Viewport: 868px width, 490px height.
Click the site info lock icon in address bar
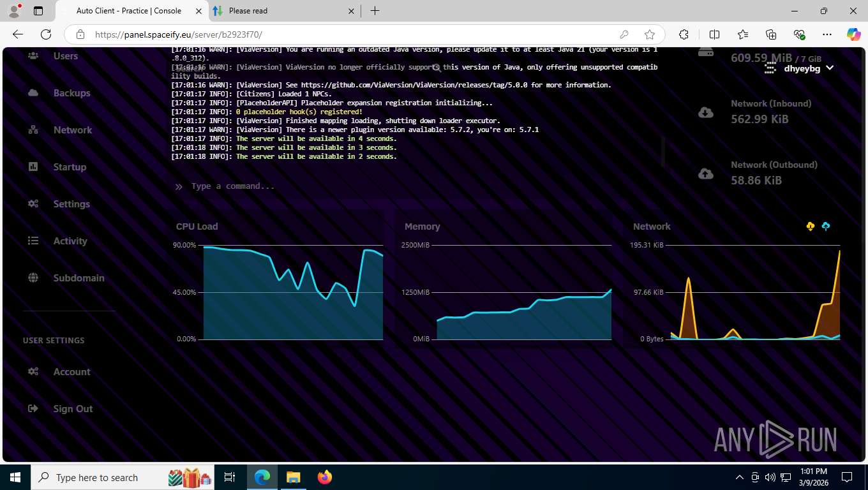(80, 34)
